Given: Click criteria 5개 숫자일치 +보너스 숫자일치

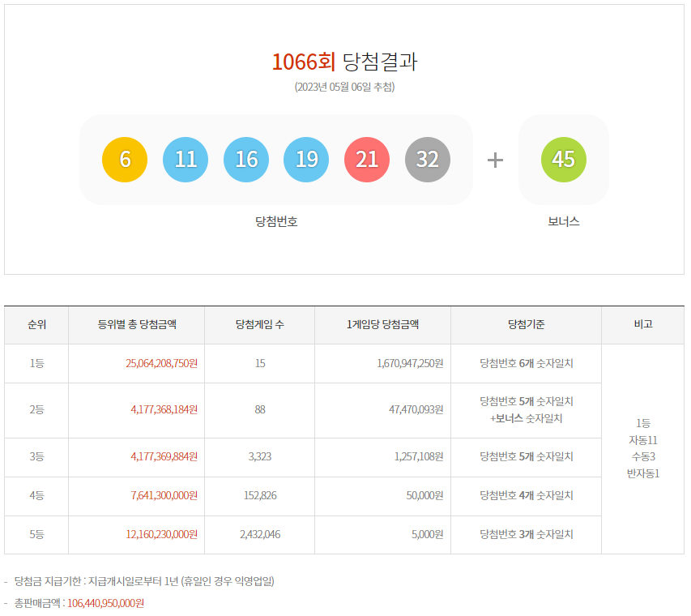Looking at the screenshot, I should pyautogui.click(x=527, y=409).
